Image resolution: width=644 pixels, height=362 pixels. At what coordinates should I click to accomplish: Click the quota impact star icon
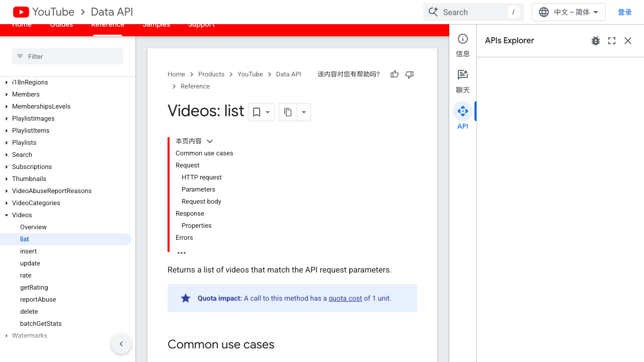point(186,298)
